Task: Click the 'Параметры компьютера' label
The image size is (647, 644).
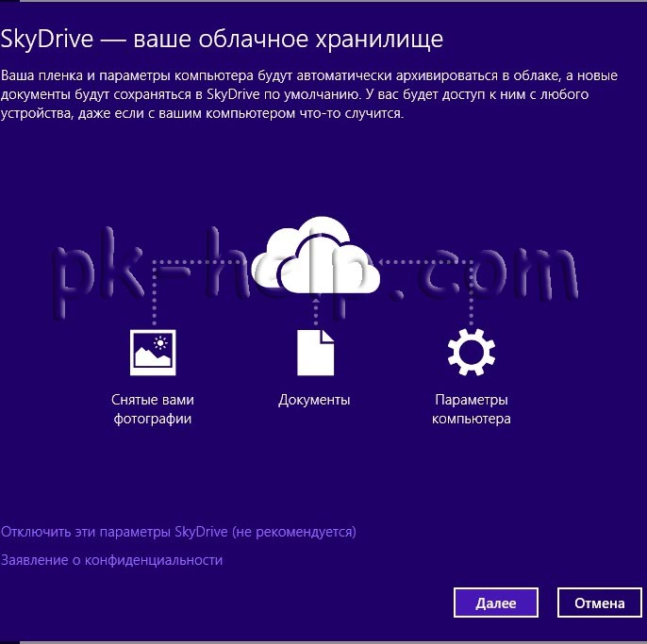Action: [472, 409]
